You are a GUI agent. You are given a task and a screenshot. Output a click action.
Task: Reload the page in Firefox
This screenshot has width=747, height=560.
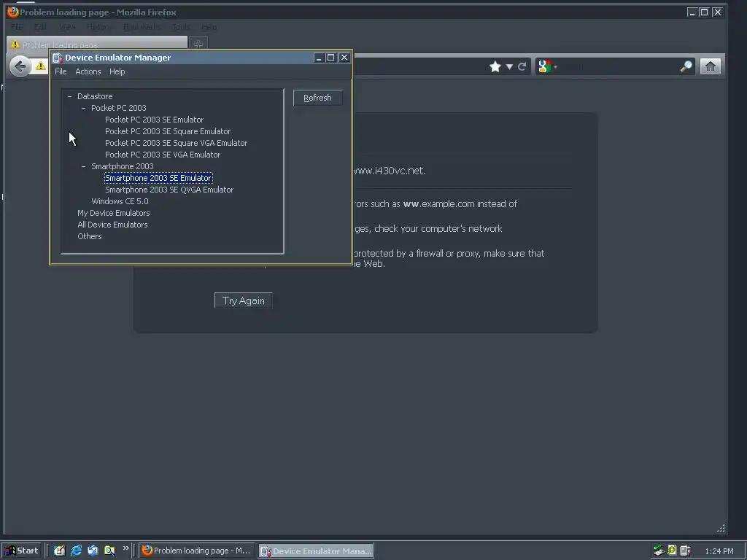tap(522, 66)
